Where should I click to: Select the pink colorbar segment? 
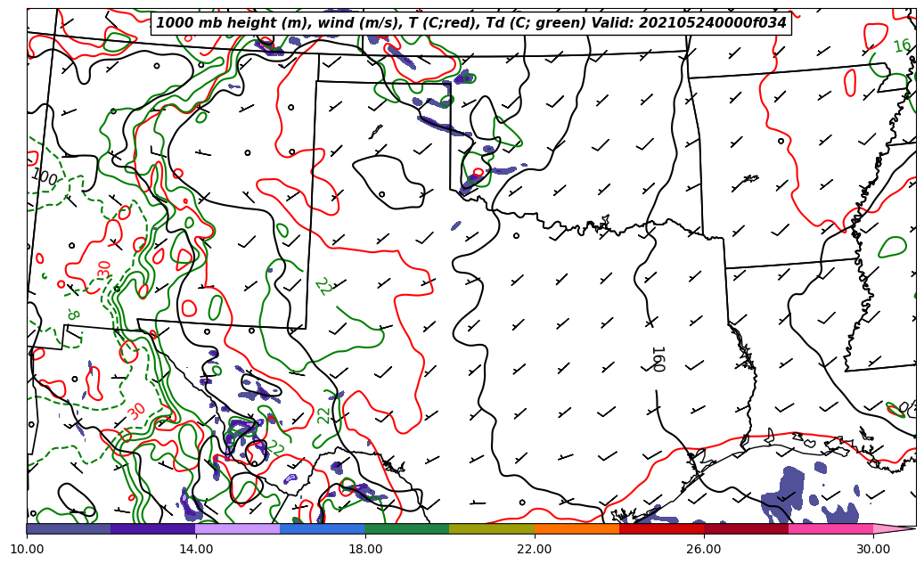coord(830,528)
